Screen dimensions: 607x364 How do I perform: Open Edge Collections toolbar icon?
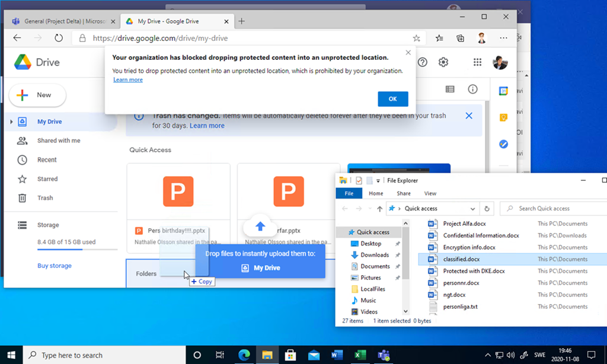460,38
